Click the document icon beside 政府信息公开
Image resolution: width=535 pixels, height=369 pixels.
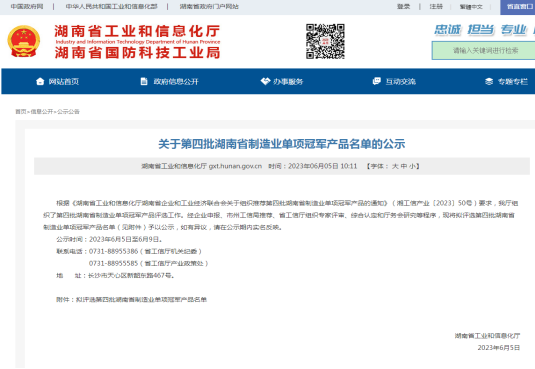click(x=144, y=81)
